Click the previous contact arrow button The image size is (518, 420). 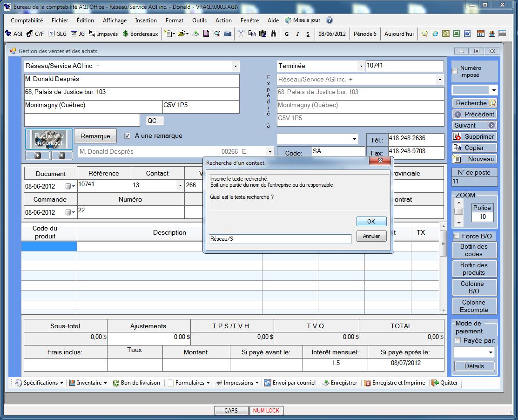click(x=62, y=156)
